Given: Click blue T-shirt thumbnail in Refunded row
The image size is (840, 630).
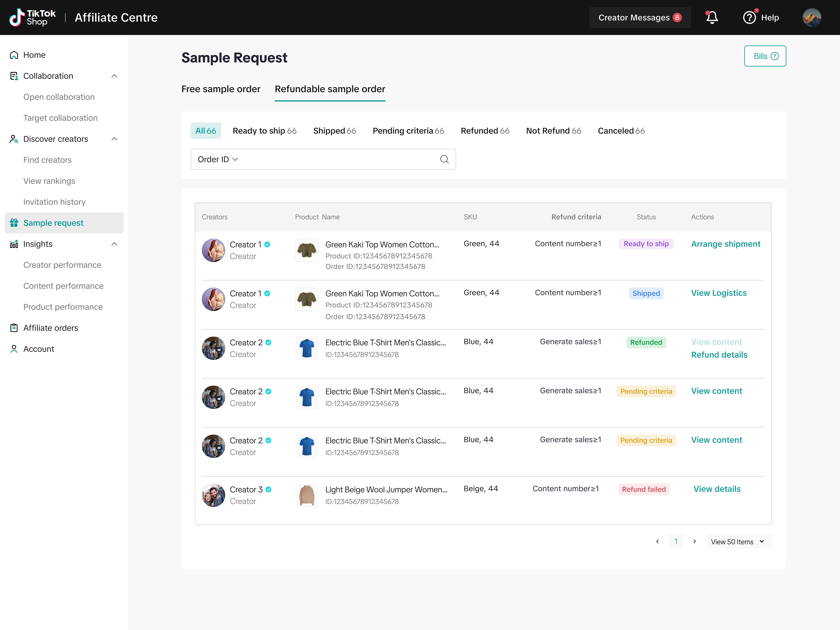Looking at the screenshot, I should [307, 348].
